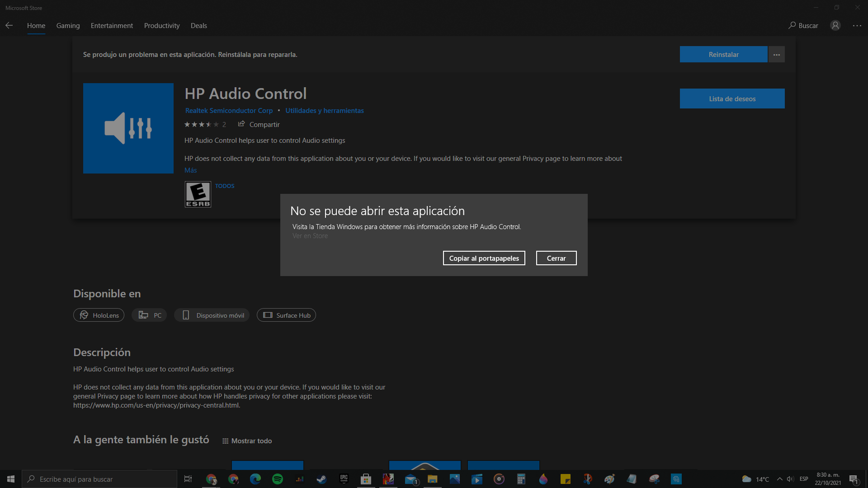868x488 pixels.
Task: Click the user account profile icon
Action: [835, 26]
